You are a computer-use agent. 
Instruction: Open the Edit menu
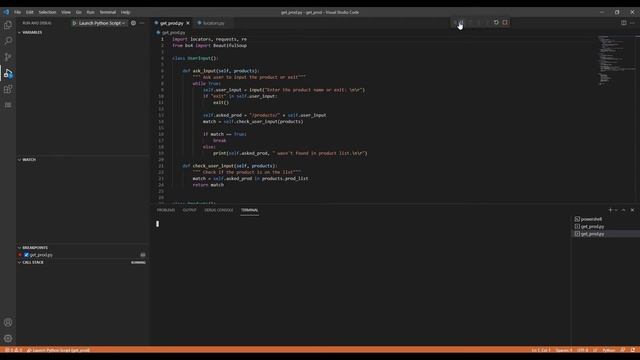click(30, 12)
